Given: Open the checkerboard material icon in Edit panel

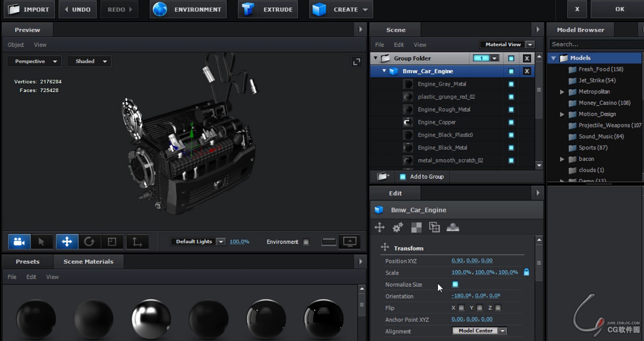Looking at the screenshot, I should click(416, 228).
